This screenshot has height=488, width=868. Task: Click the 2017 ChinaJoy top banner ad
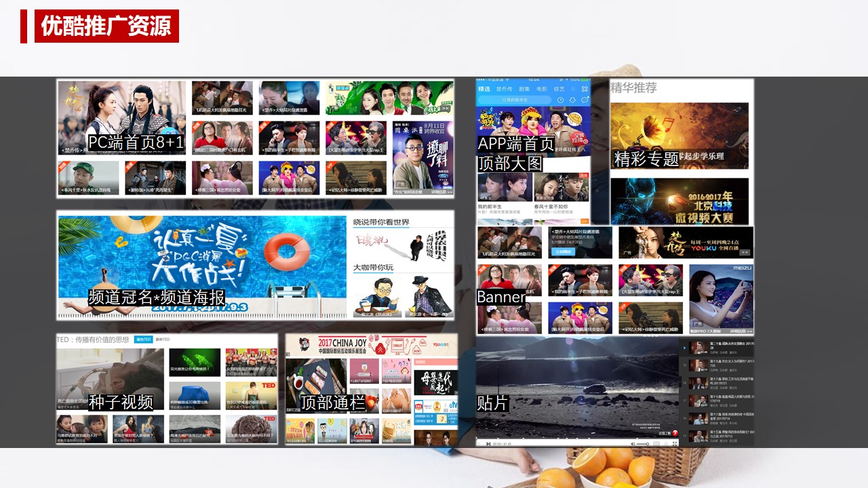pyautogui.click(x=371, y=345)
